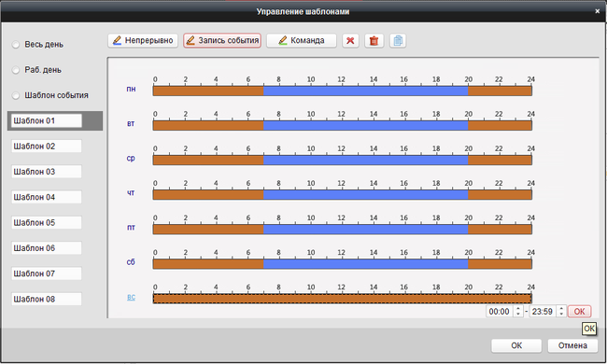Decrease the 23:59 end time stepper
This screenshot has height=364, width=607.
(561, 314)
